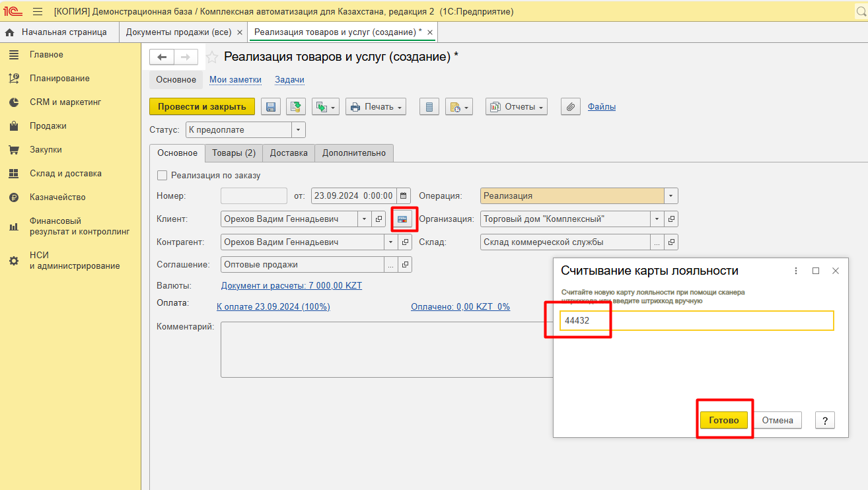Click the Провести и закрыть button
Screen dimensions: 868x490
pyautogui.click(x=201, y=107)
